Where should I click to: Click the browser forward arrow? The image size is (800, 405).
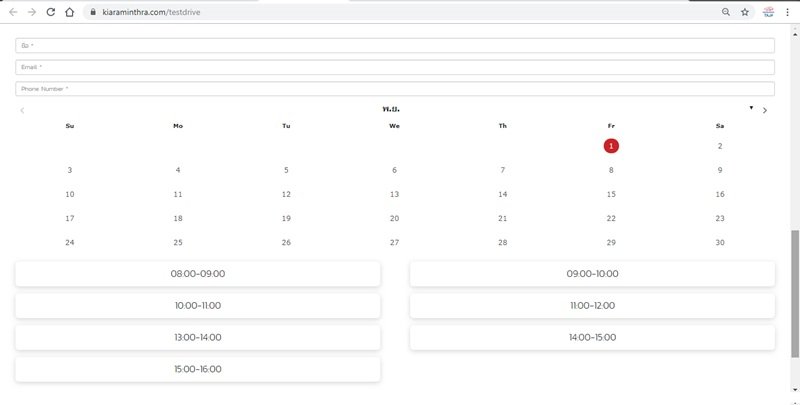[x=32, y=12]
